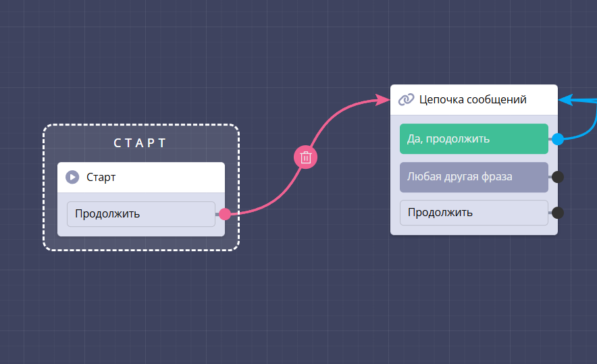Viewport: 597px width, 364px height.
Task: Click the blue arrowhead at chain block header
Action: click(x=567, y=100)
